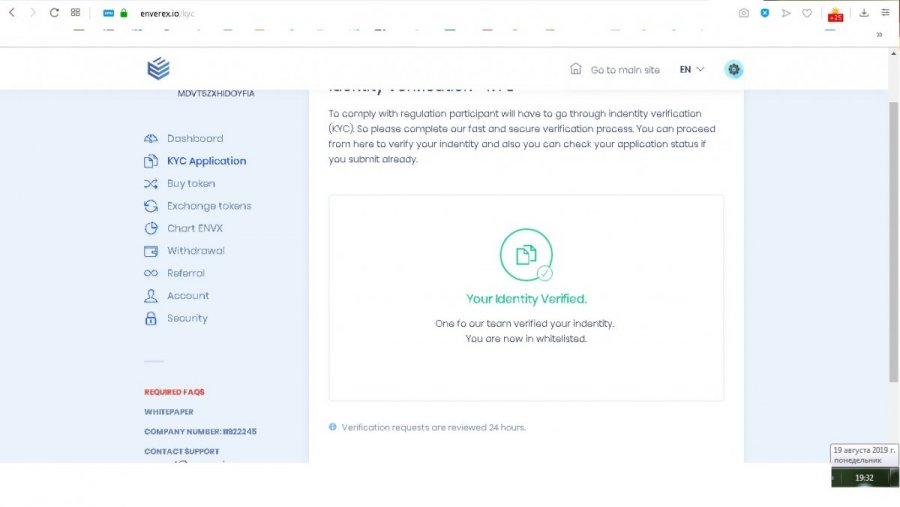Expand the bookmarks bar overflow chevron
The image size is (900, 507).
879,34
